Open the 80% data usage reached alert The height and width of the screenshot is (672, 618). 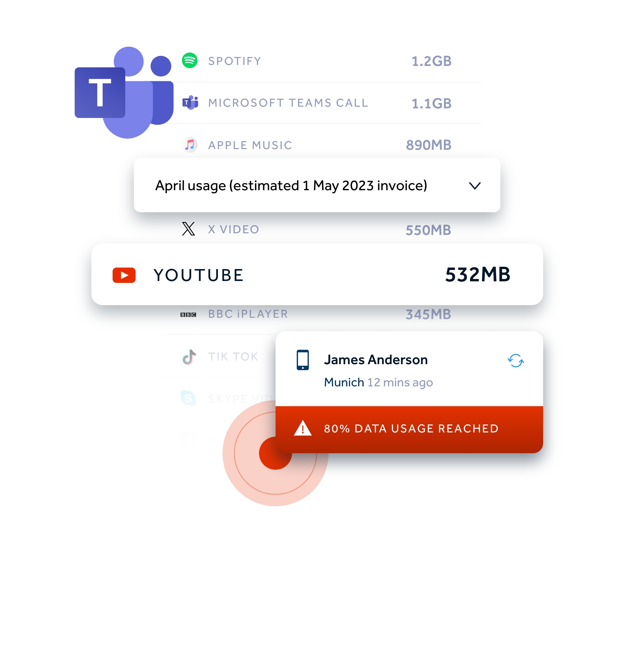tap(411, 429)
